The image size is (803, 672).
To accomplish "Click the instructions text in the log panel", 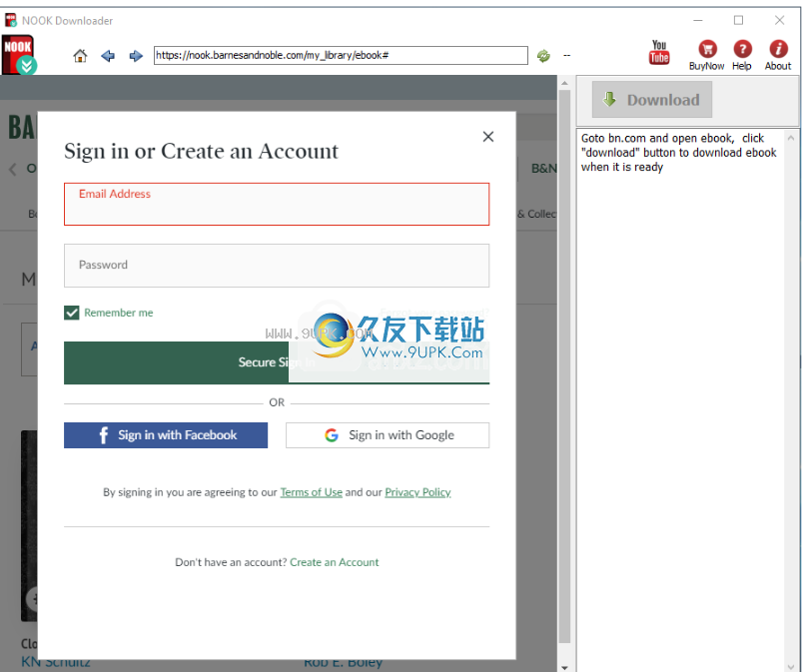I will (x=678, y=153).
